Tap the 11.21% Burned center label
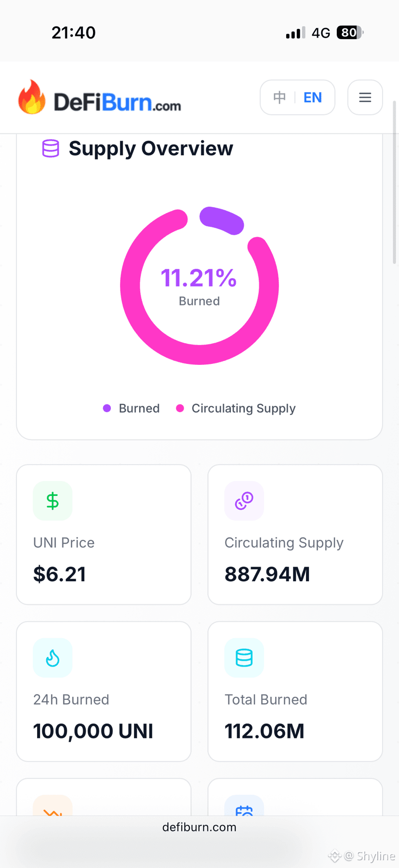399x868 pixels. (199, 286)
